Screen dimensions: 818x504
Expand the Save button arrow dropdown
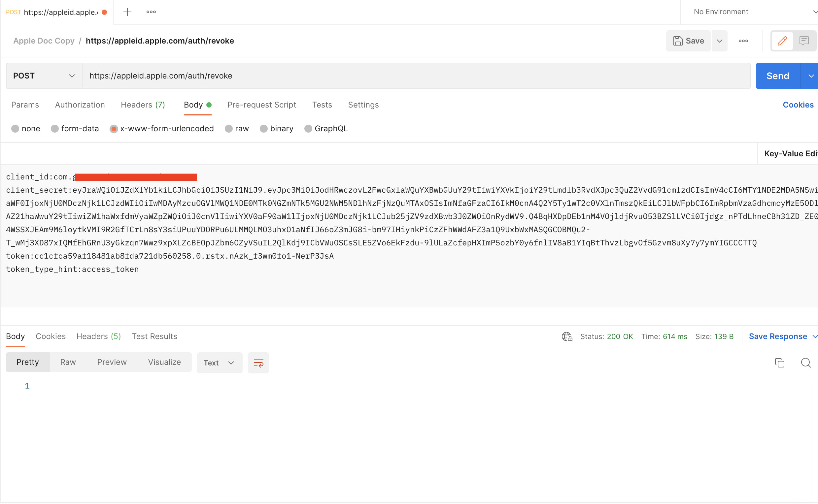[719, 41]
